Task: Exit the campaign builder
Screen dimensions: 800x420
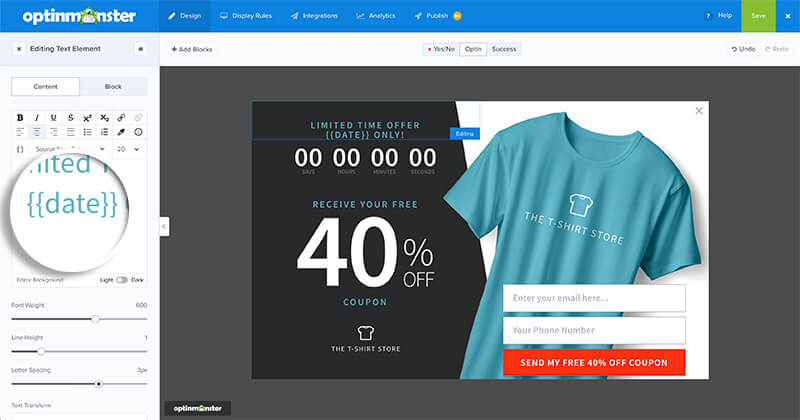Action: (x=788, y=16)
